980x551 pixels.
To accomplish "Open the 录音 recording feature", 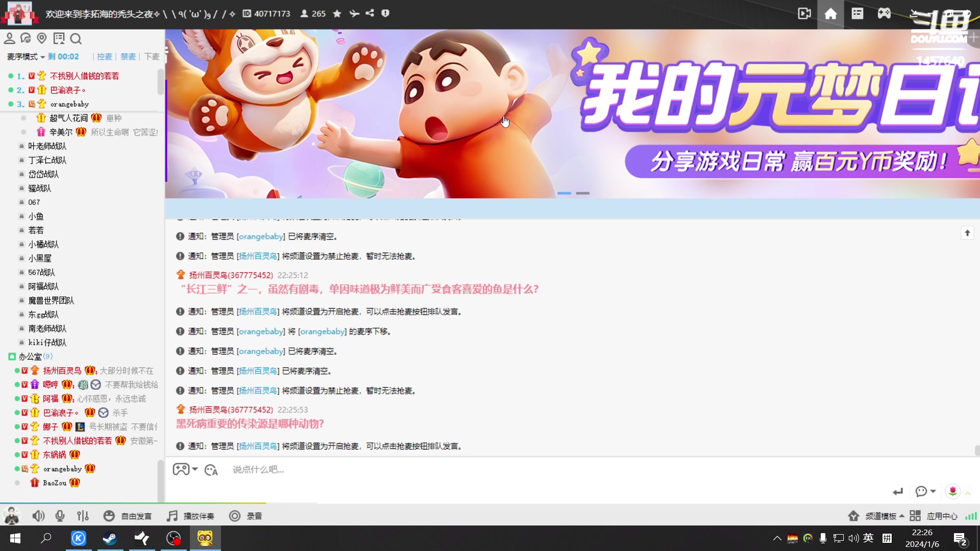I will 246,516.
